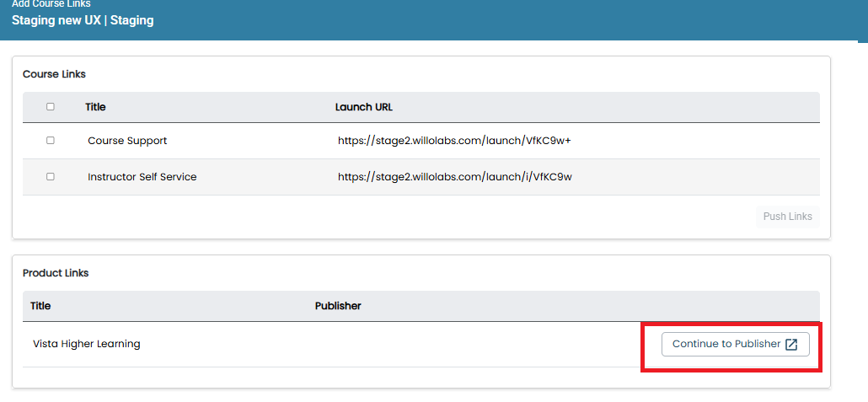Tick the select-all checkbox in Course Links header

point(51,107)
